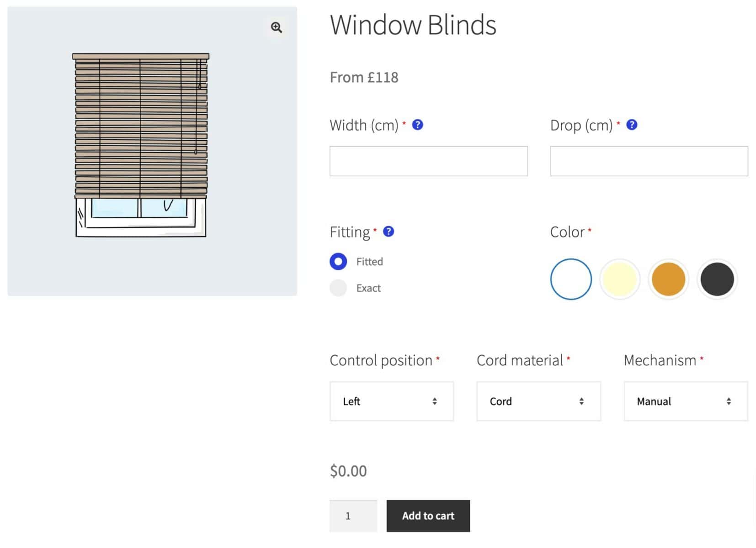Screen dimensions: 756x548
Task: Click the 'Exact' option label text
Action: pos(368,288)
